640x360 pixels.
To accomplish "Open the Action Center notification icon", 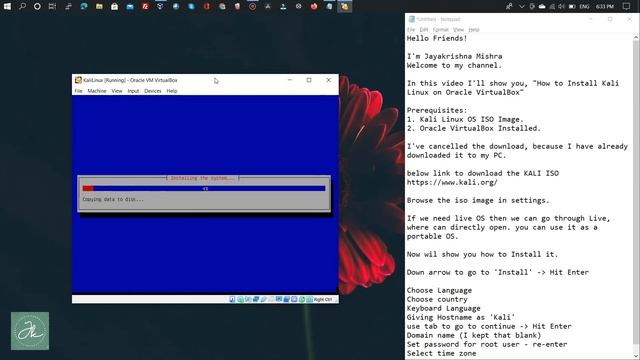I will point(627,6).
